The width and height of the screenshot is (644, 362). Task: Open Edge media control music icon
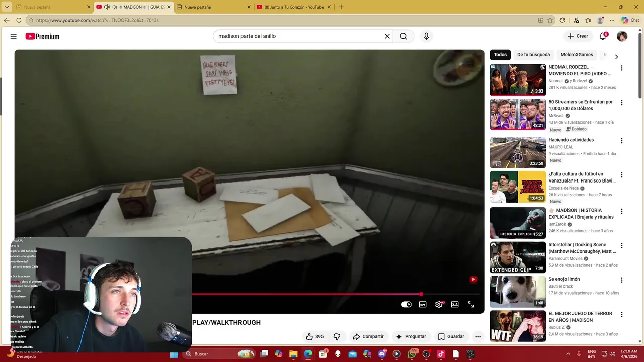pyautogui.click(x=576, y=20)
